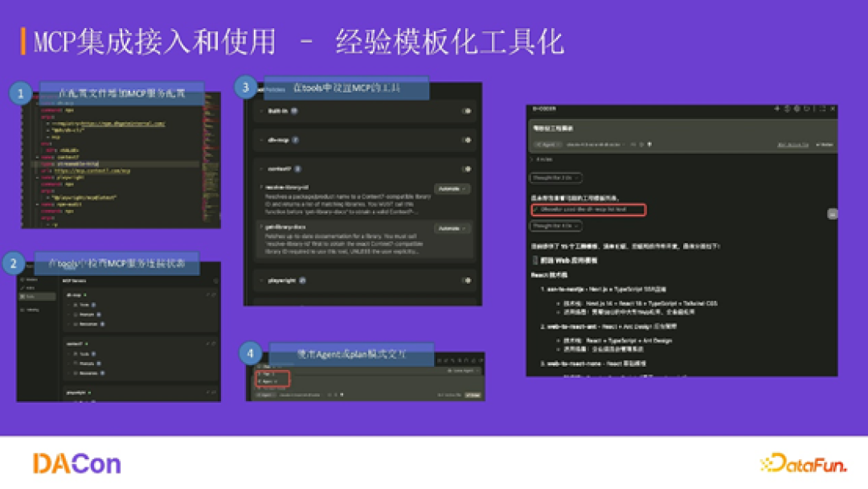Click the Review button in B-CODER input bar
This screenshot has height=489, width=868.
pyautogui.click(x=825, y=145)
